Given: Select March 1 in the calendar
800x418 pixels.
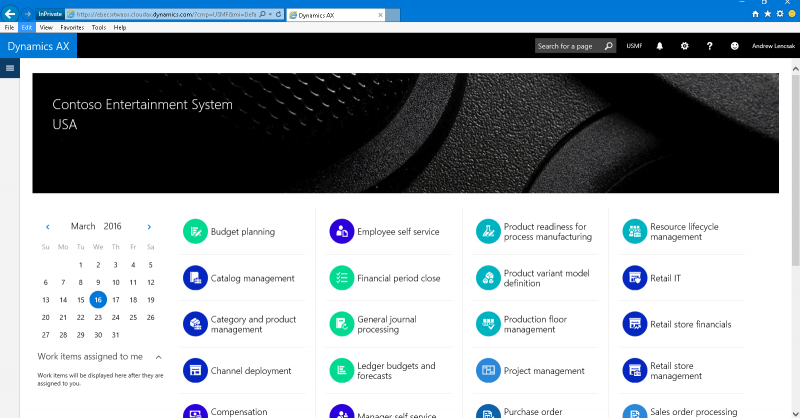Looking at the screenshot, I should click(81, 265).
